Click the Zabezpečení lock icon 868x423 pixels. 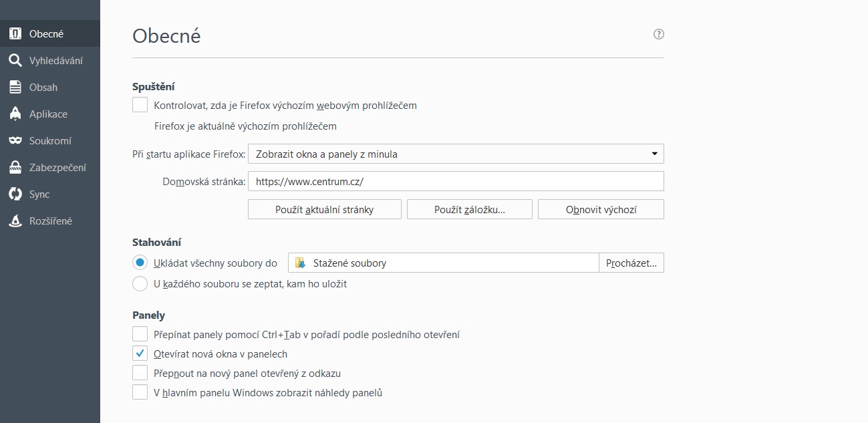[15, 168]
